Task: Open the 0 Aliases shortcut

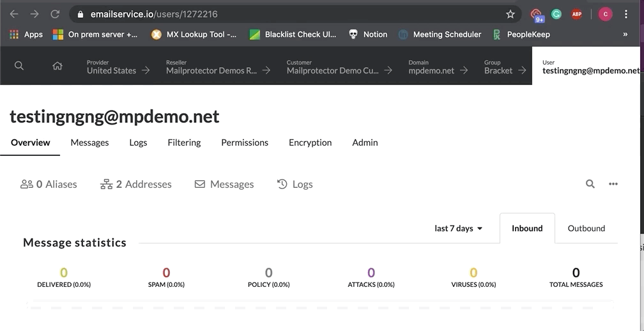Action: (49, 184)
